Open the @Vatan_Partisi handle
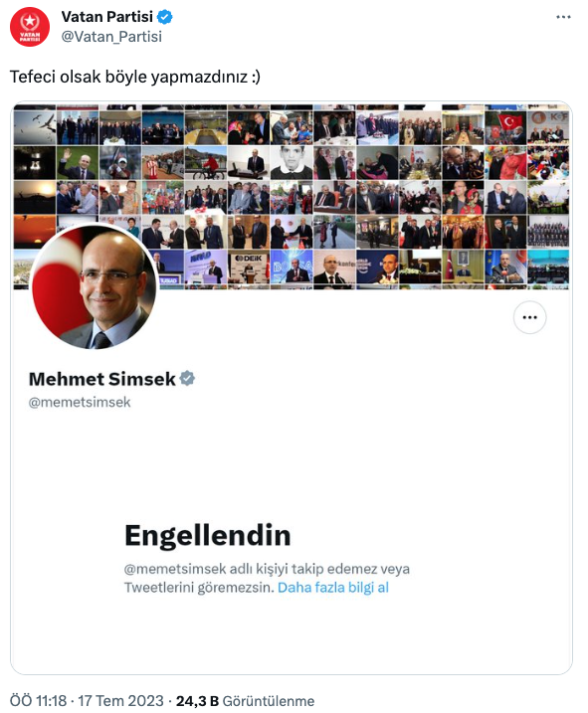The width and height of the screenshot is (588, 713). (111, 37)
